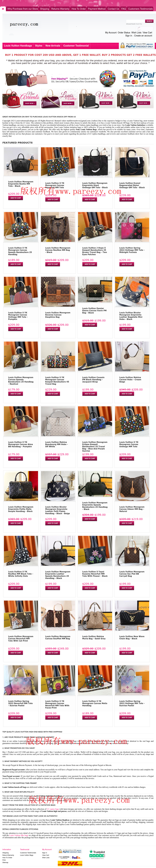Open the Payment Method menu item
This screenshot has width=156, height=868.
pos(97,9)
